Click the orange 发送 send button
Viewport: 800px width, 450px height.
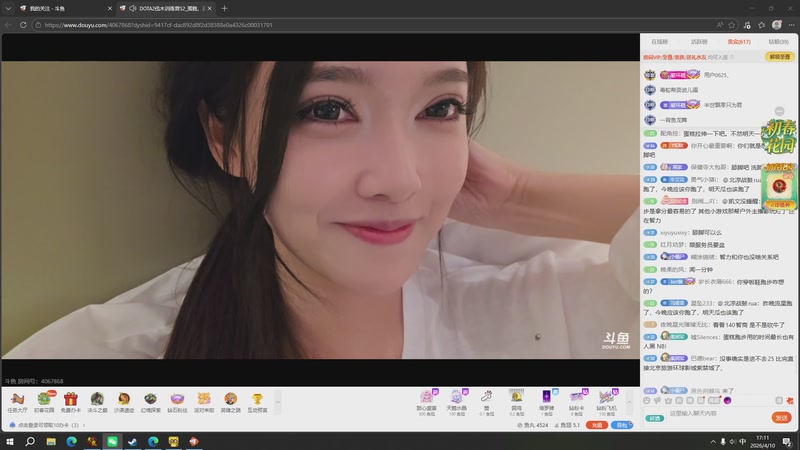coord(781,417)
